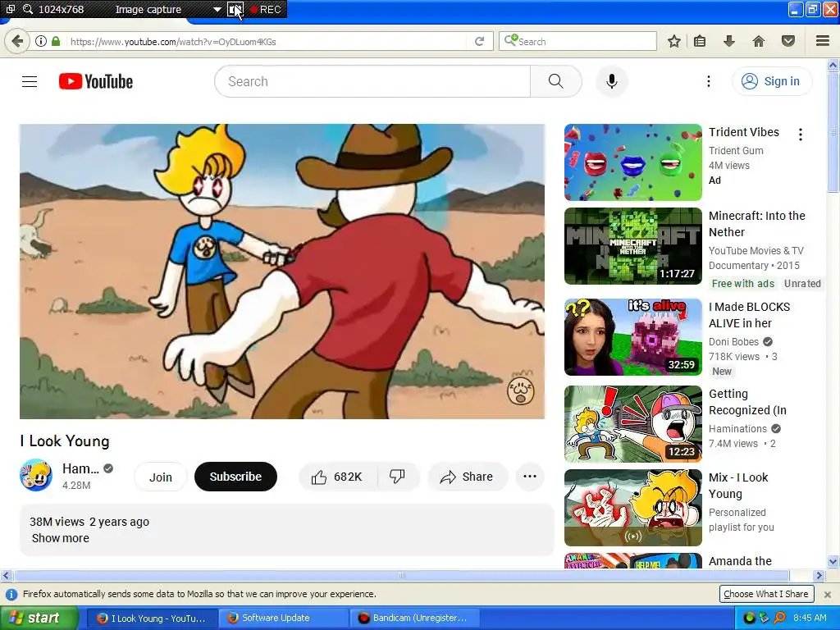Open the Trident Vibes ad thumbnail
Image resolution: width=840 pixels, height=630 pixels.
633,162
